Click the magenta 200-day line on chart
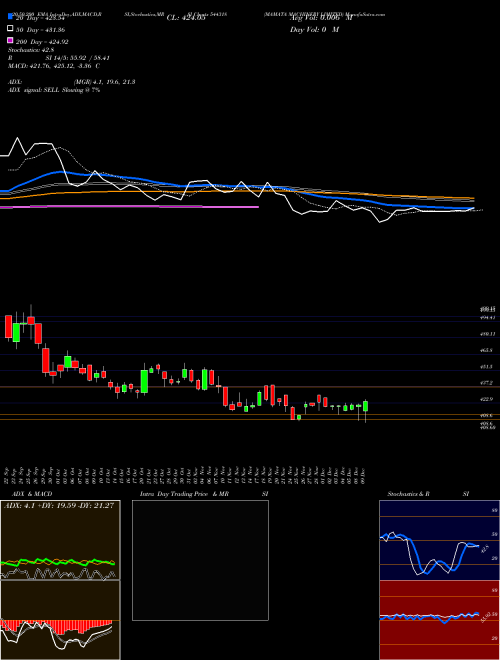 pyautogui.click(x=129, y=207)
